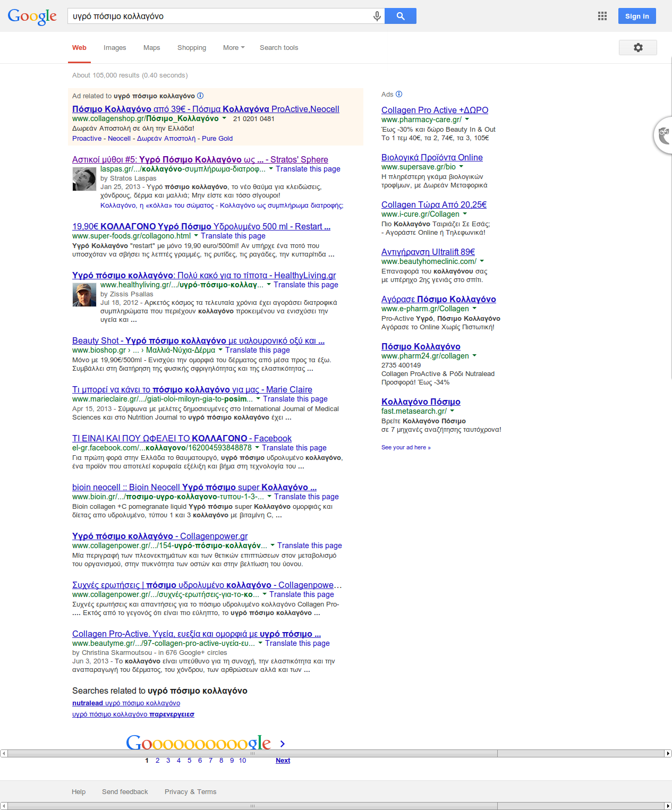
Task: Activate voice search microphone icon
Action: 377,16
